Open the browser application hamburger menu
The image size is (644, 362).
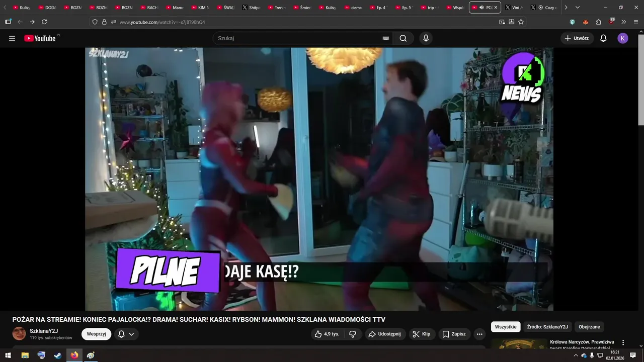[x=636, y=22]
